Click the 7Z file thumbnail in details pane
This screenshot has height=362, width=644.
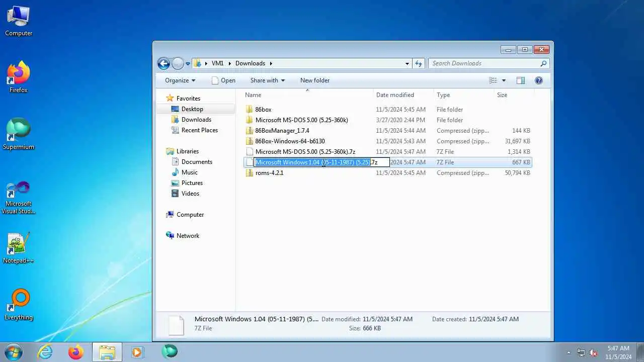point(176,326)
